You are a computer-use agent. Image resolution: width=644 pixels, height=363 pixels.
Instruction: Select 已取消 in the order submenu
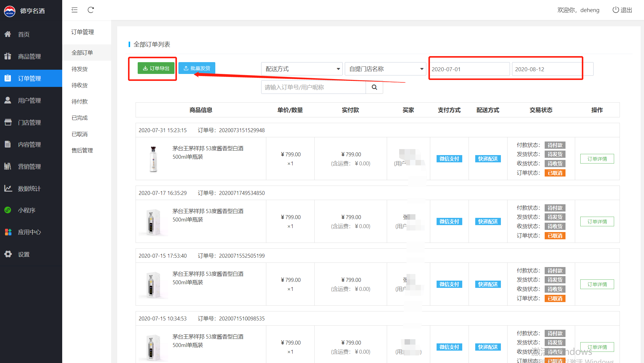point(87,134)
